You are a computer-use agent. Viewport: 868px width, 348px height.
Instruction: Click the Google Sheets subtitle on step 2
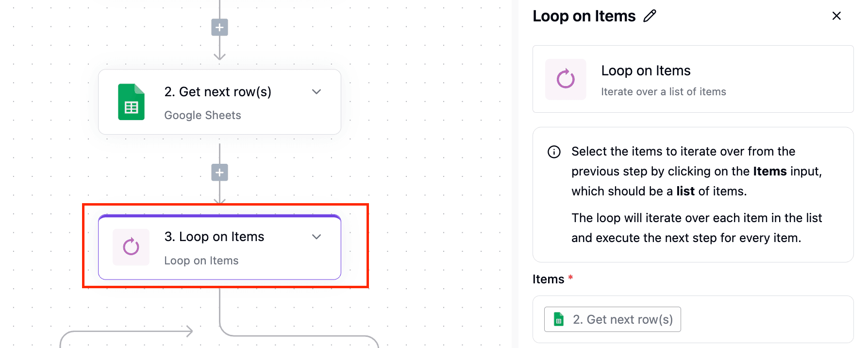click(202, 115)
